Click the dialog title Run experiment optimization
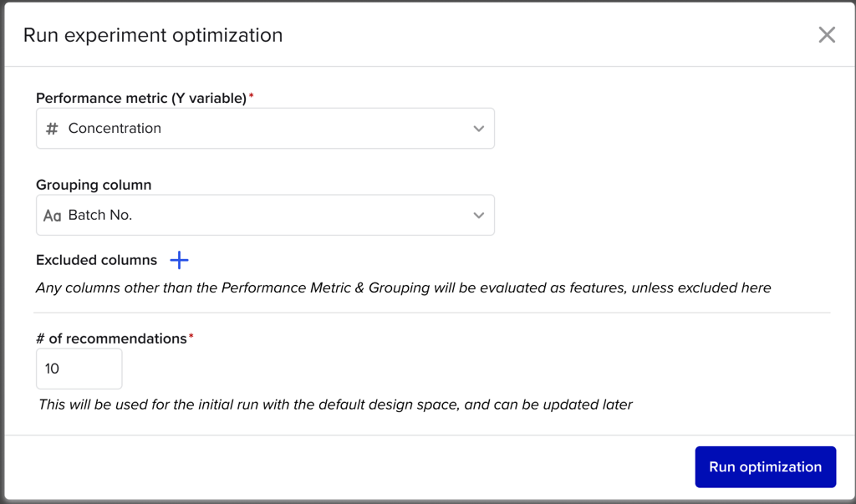Image resolution: width=856 pixels, height=504 pixels. click(x=153, y=35)
